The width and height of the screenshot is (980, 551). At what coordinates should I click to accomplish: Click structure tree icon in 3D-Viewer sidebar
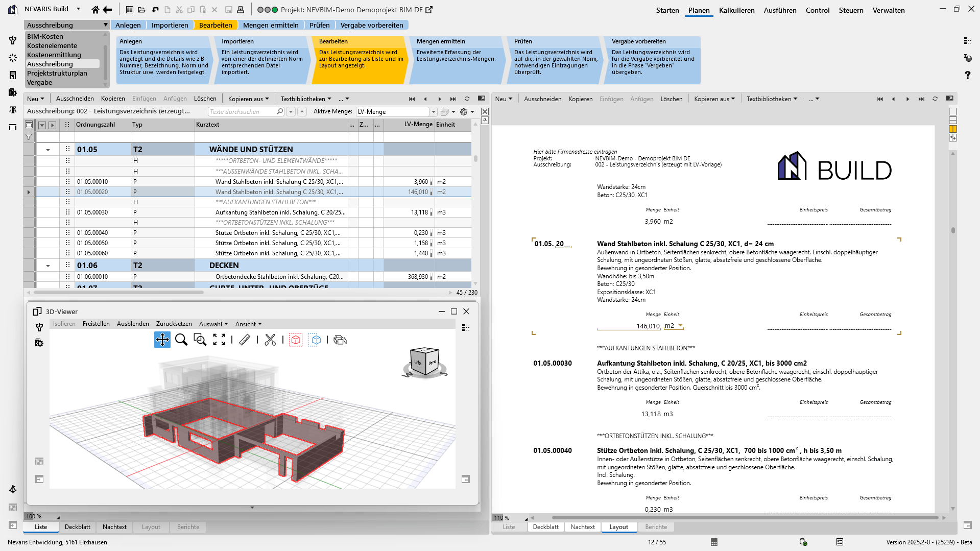(x=39, y=327)
